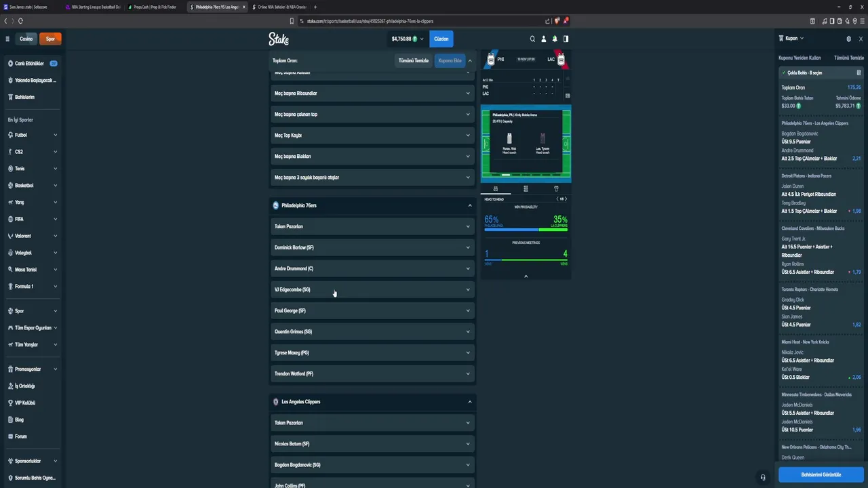868x488 pixels.
Task: Open the hamburger menu next to Casino
Action: [7, 39]
